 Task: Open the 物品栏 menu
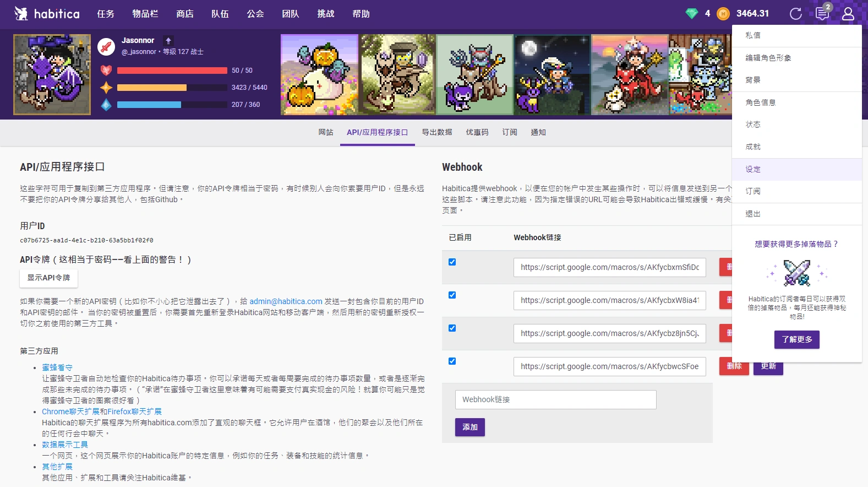pyautogui.click(x=145, y=14)
